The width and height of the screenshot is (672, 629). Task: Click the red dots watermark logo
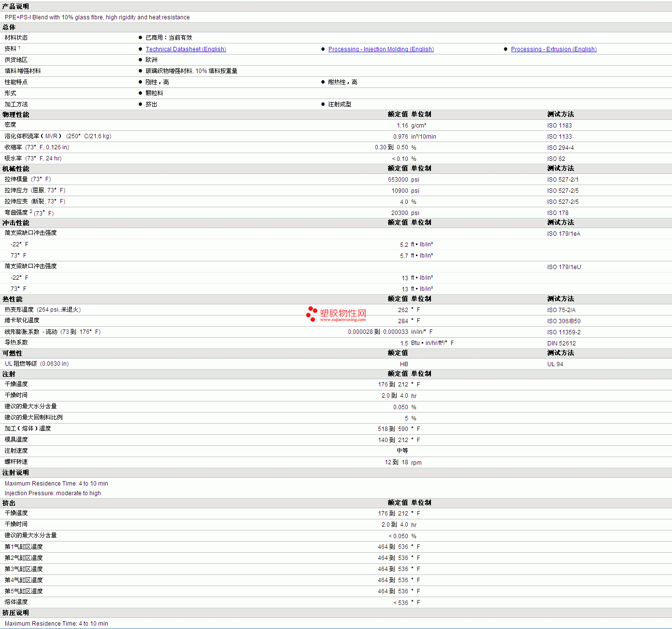click(312, 314)
